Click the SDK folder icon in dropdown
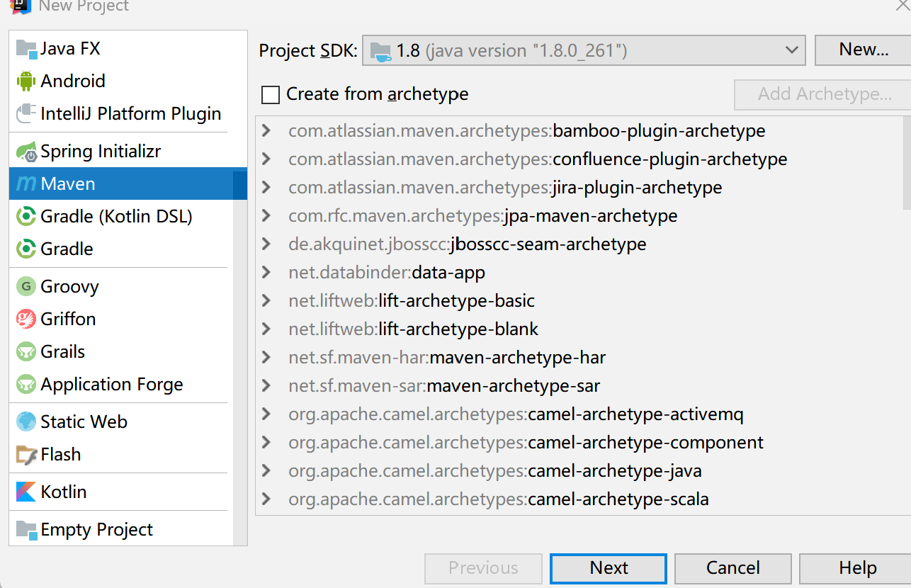 (x=381, y=52)
